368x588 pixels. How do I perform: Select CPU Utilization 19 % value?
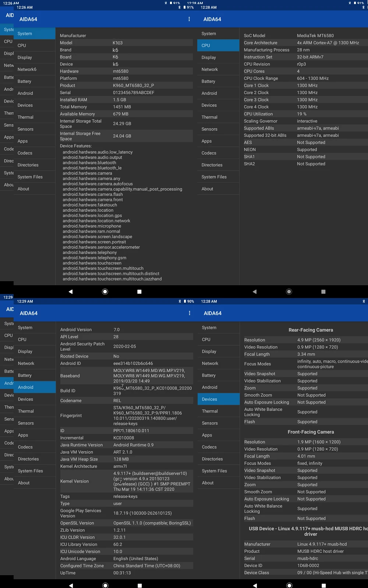click(x=302, y=114)
